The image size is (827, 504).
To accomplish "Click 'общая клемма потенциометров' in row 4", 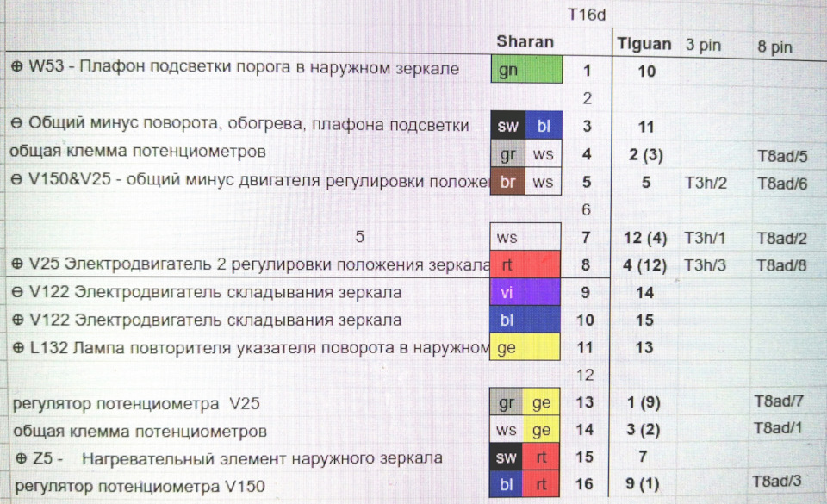I will [x=138, y=152].
